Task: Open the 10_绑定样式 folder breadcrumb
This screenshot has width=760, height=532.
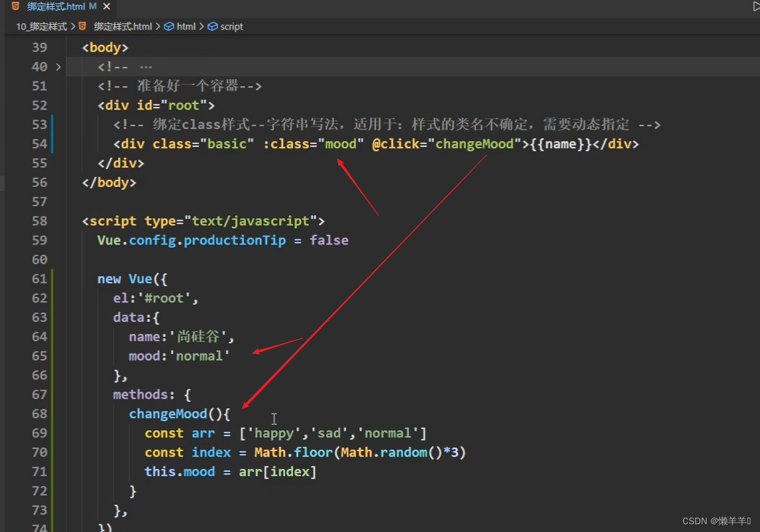Action: click(x=41, y=26)
